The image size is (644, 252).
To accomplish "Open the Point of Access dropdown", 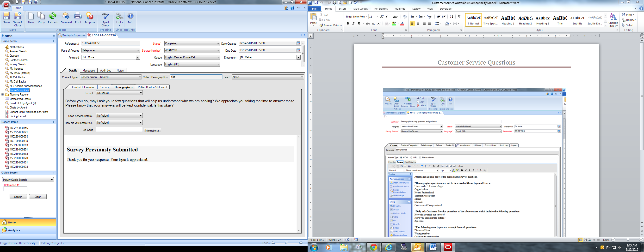I will 111,50.
